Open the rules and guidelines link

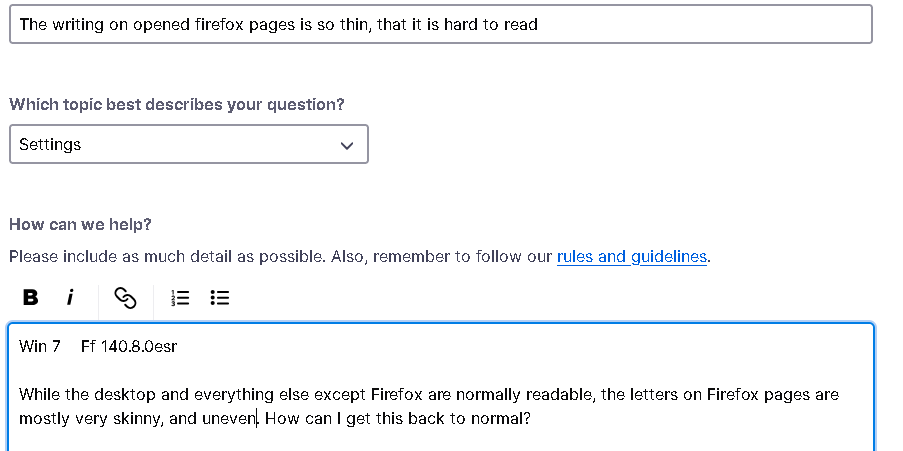(632, 256)
